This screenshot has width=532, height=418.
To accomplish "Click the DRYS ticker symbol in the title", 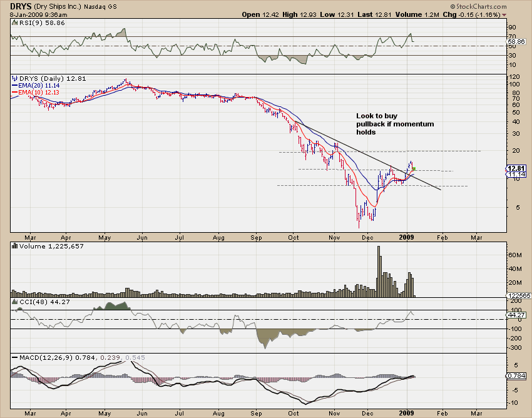I will 21,6.
